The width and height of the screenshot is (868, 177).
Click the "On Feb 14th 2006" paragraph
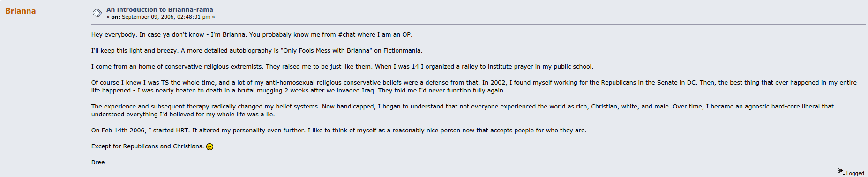tap(339, 130)
